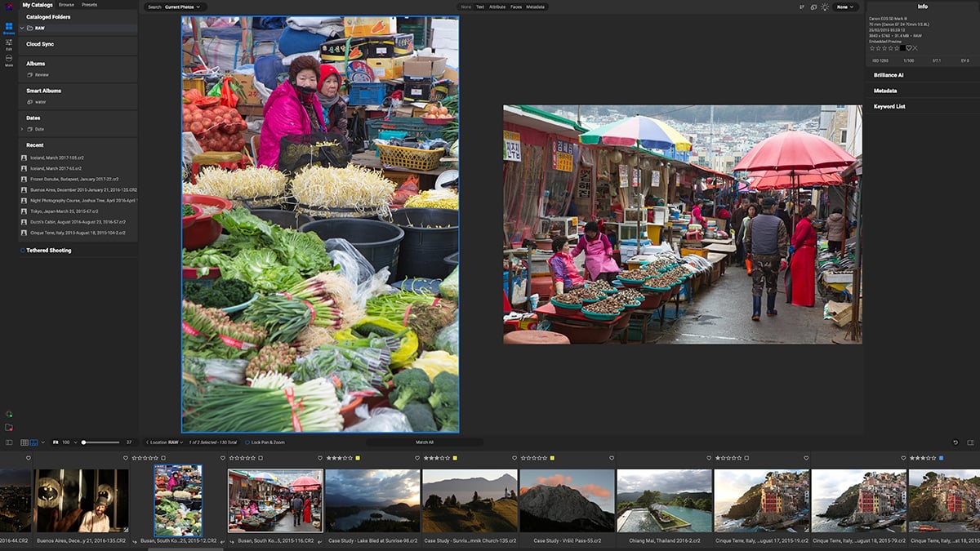Click the Match All button
Viewport: 980px width, 551px height.
coord(425,442)
